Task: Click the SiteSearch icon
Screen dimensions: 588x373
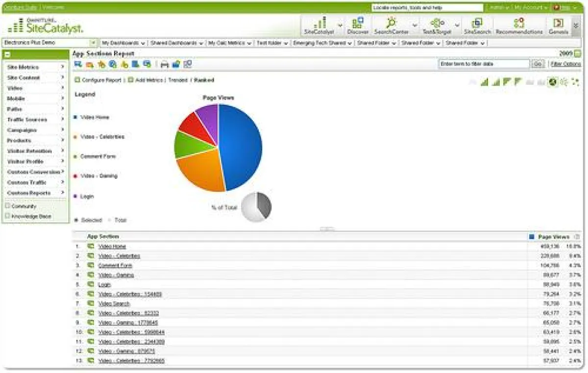Action: click(477, 25)
